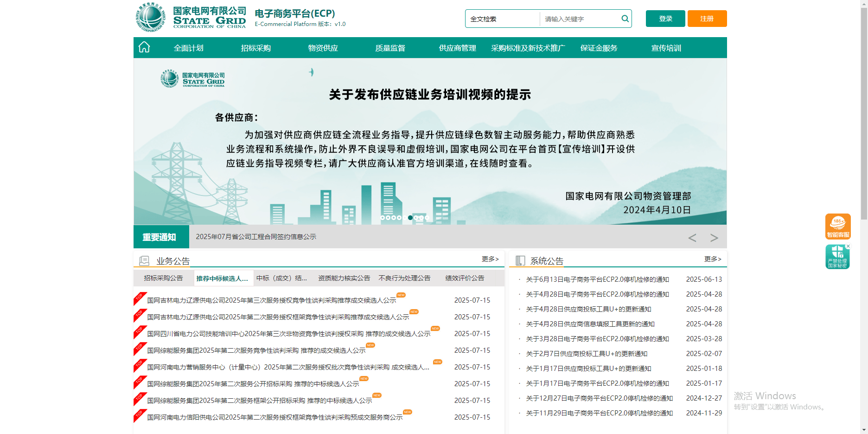Close the floating 国家秘密 widget

coord(848,246)
